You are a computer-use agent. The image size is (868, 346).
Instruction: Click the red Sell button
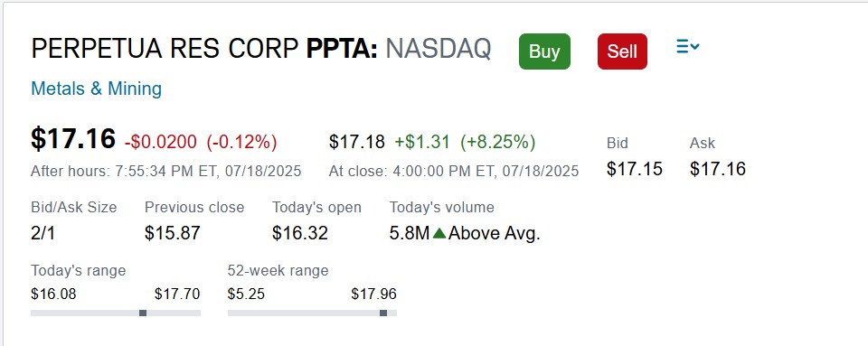click(x=622, y=51)
